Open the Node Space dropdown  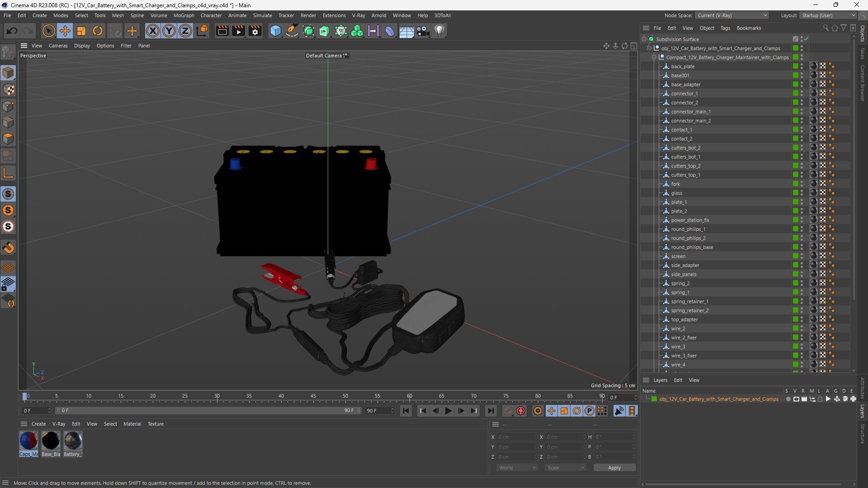point(732,15)
